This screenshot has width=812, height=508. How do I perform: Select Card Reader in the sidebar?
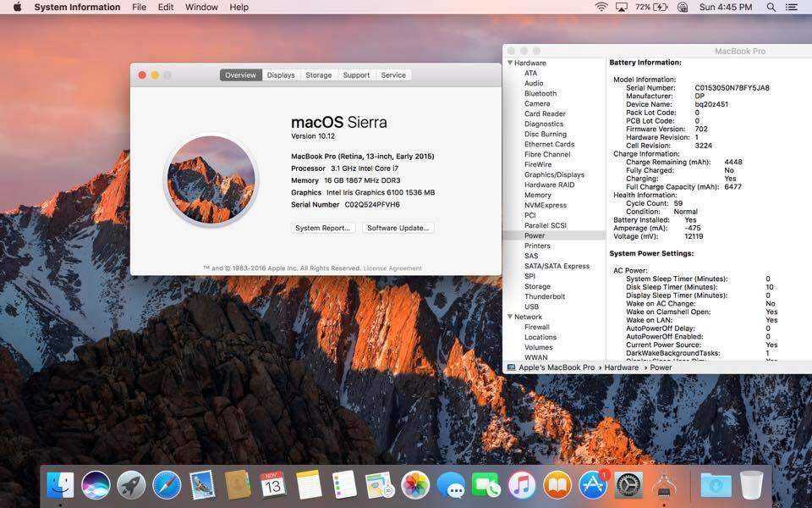545,113
